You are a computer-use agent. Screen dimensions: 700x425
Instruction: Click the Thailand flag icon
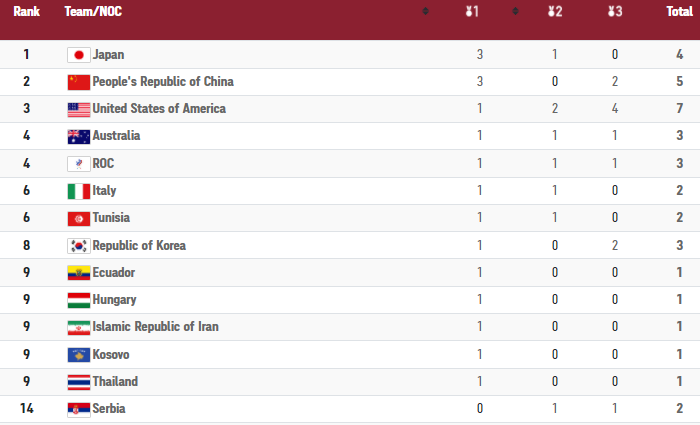click(x=79, y=382)
